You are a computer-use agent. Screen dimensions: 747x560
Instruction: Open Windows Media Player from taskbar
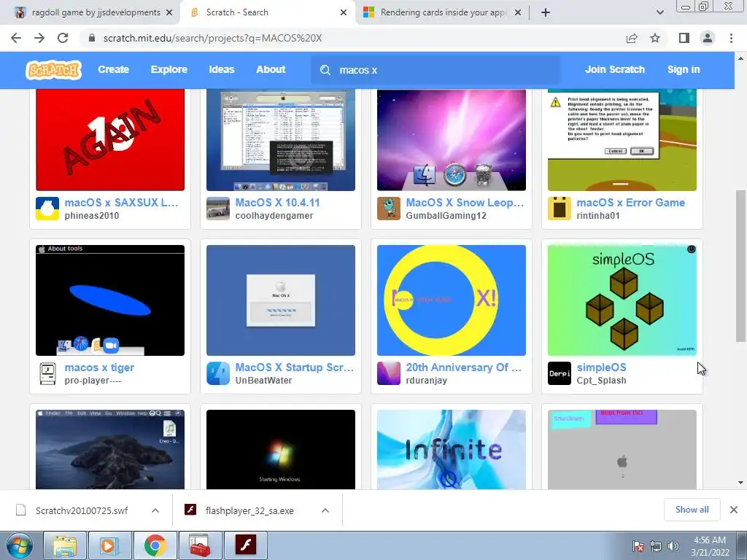110,545
